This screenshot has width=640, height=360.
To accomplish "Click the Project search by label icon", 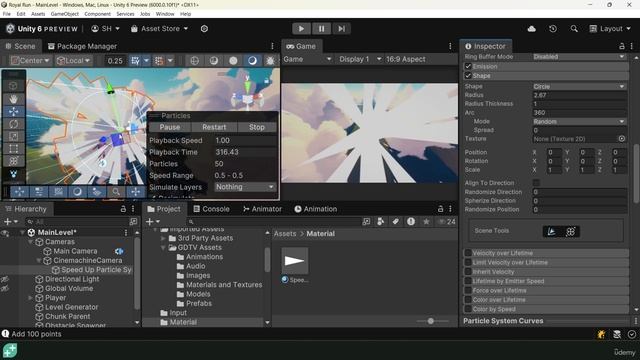I will pos(395,221).
